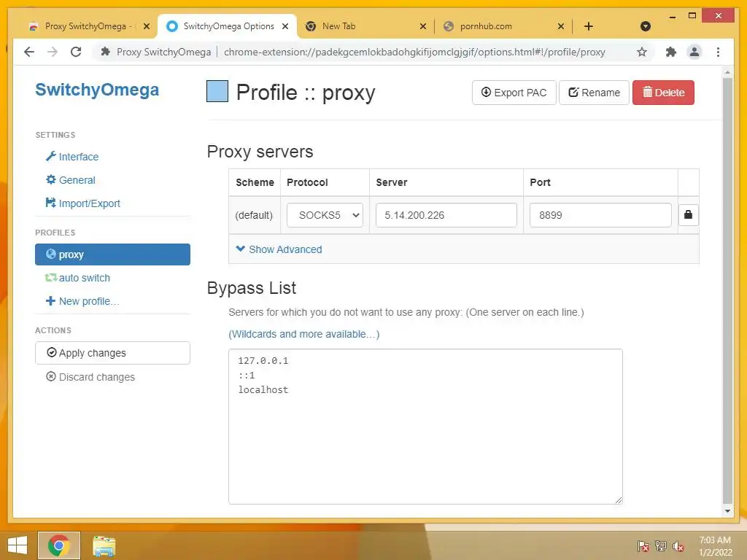Viewport: 747px width, 560px height.
Task: Select the proxy profile in sidebar
Action: [112, 254]
